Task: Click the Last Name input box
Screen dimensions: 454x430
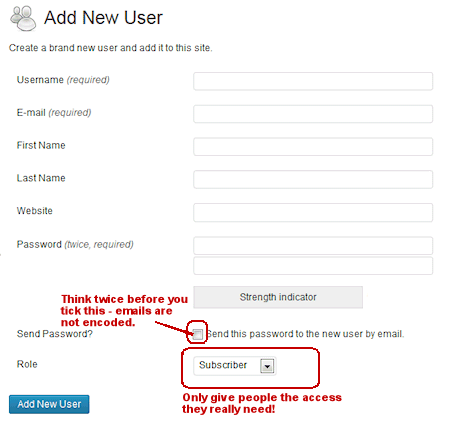Action: click(313, 180)
